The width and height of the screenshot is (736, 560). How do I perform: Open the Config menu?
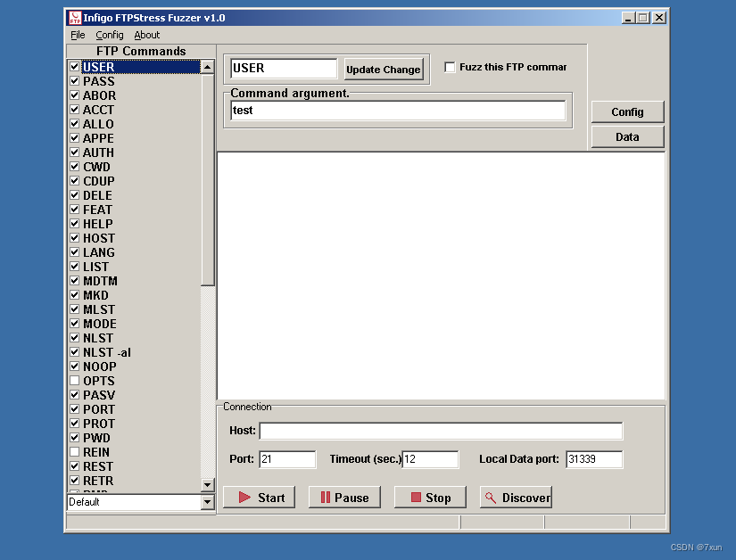pos(109,35)
